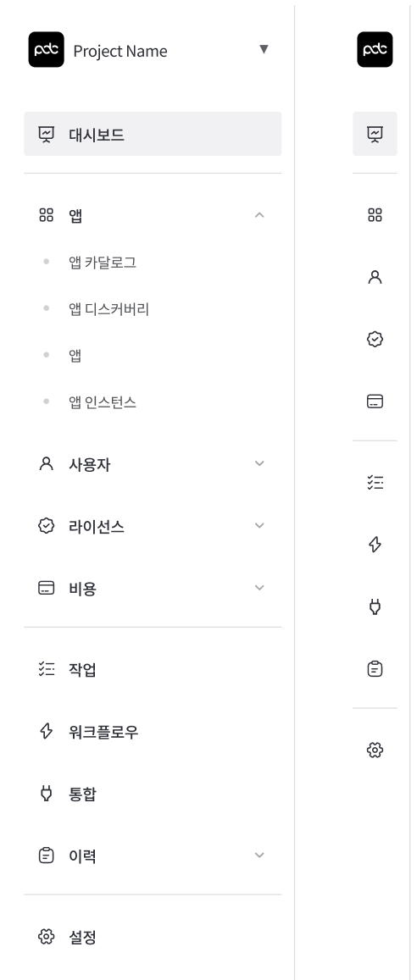Select the user icon in collapsed sidebar
The width and height of the screenshot is (417, 980).
click(x=375, y=278)
